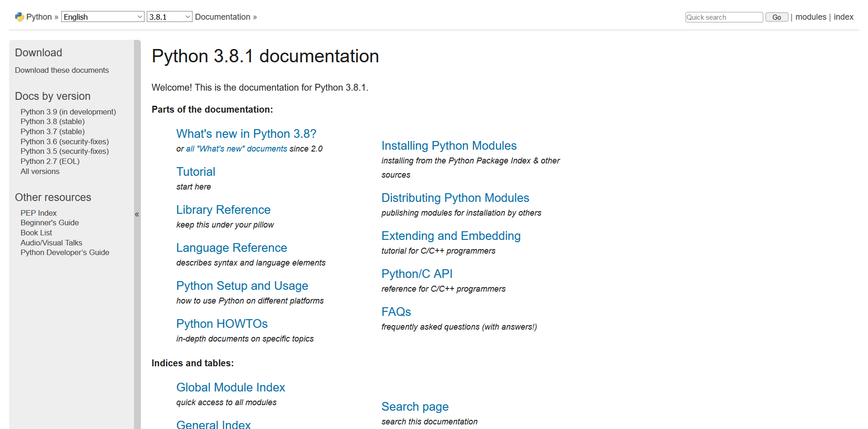Open the Global Module Index link

[230, 387]
